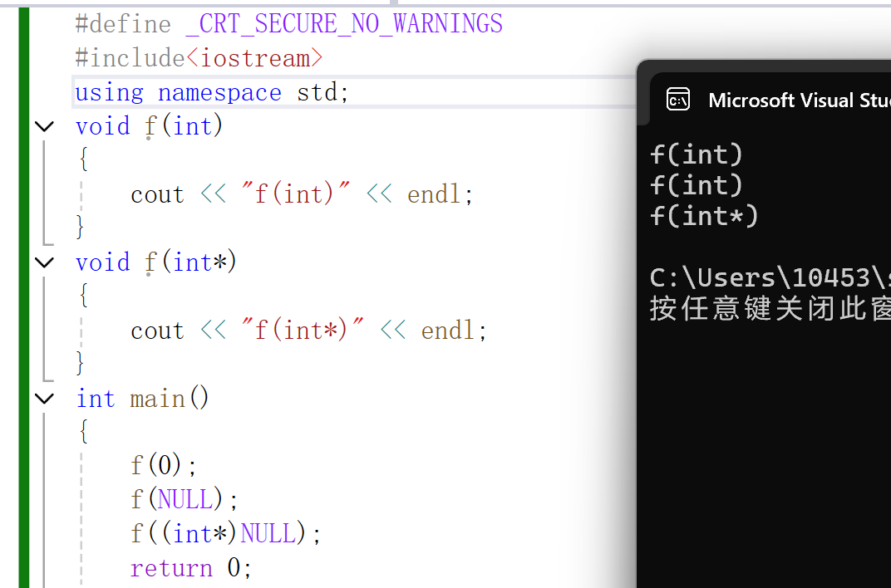Viewport: 891px width, 588px height.
Task: Select the Microsoft Visual Studio console tab
Action: coord(770,100)
